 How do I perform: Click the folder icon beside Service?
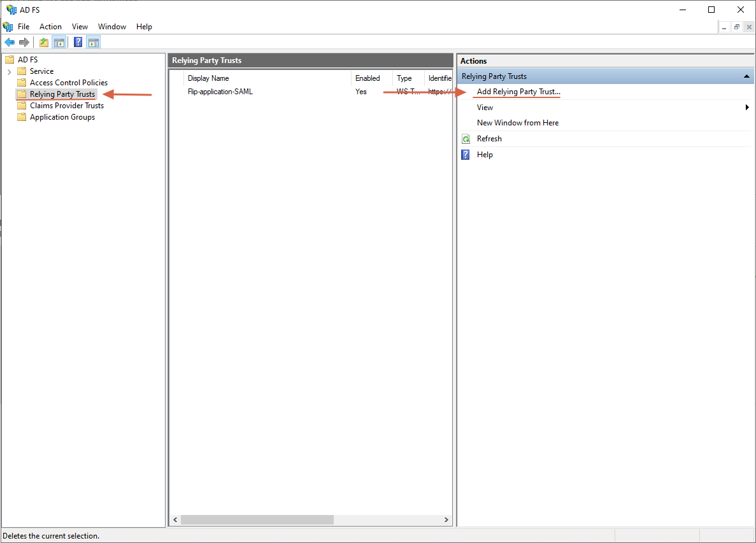(22, 71)
